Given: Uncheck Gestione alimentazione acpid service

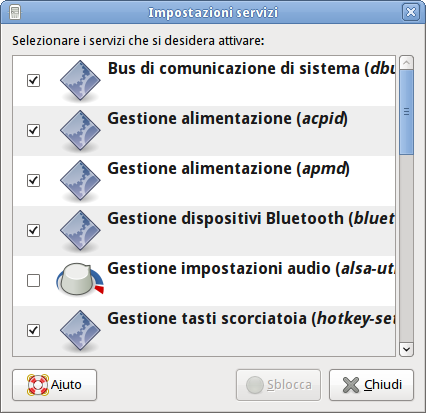Looking at the screenshot, I should [x=33, y=130].
